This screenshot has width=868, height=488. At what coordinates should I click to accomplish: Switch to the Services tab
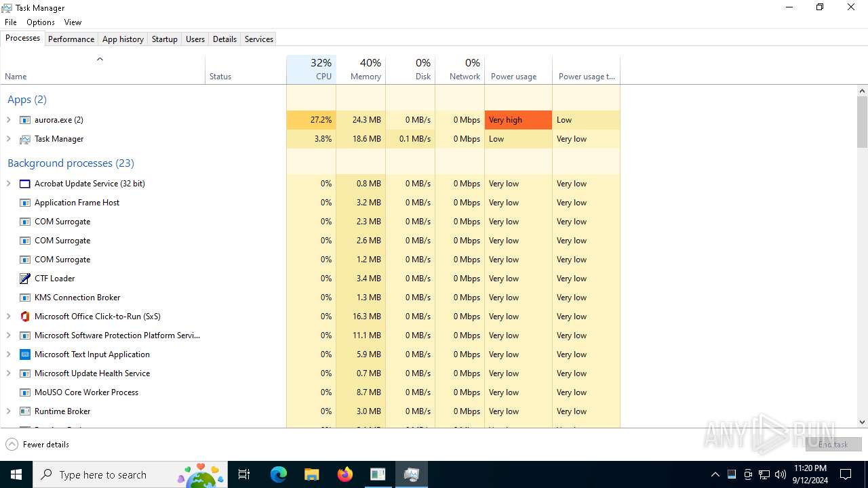tap(259, 39)
